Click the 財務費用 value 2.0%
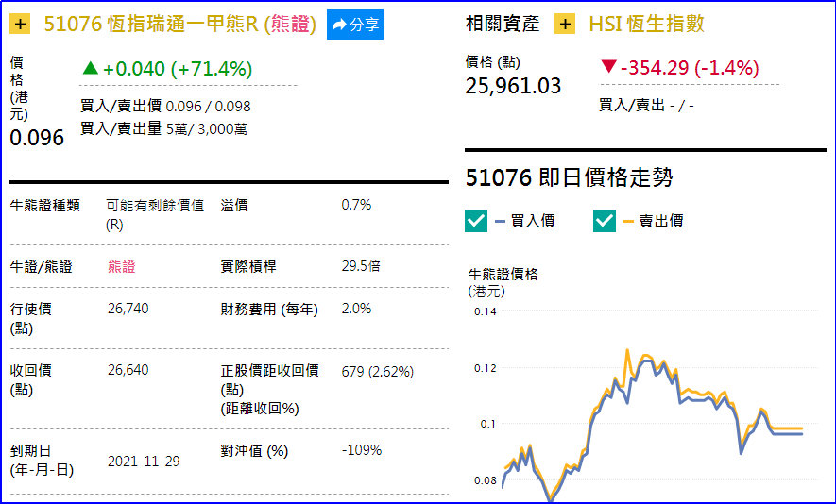This screenshot has height=504, width=836. click(x=356, y=309)
